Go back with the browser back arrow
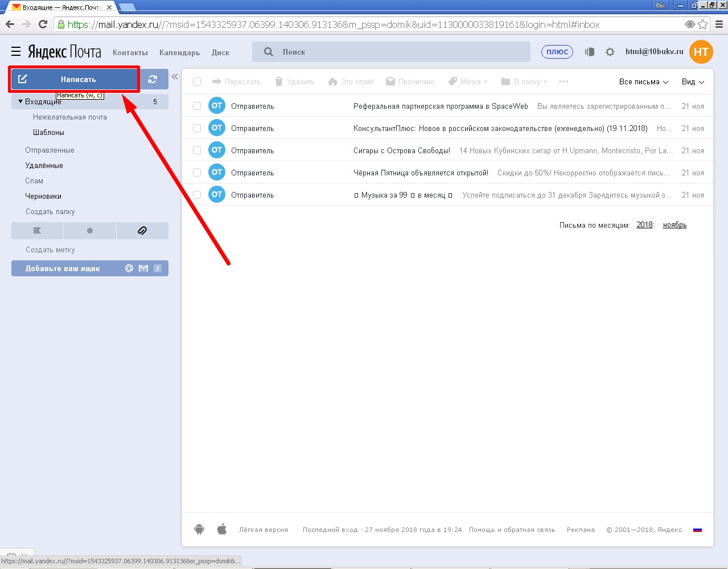 coord(10,24)
